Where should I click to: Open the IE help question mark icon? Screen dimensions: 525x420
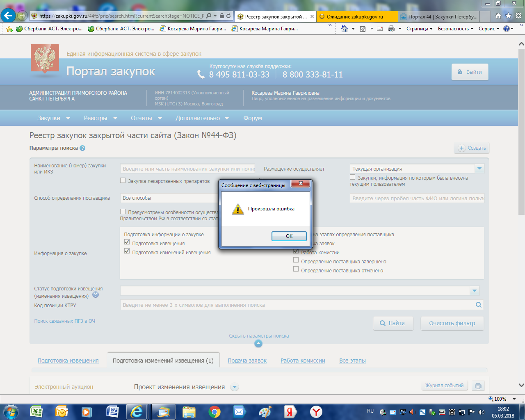coord(507,29)
